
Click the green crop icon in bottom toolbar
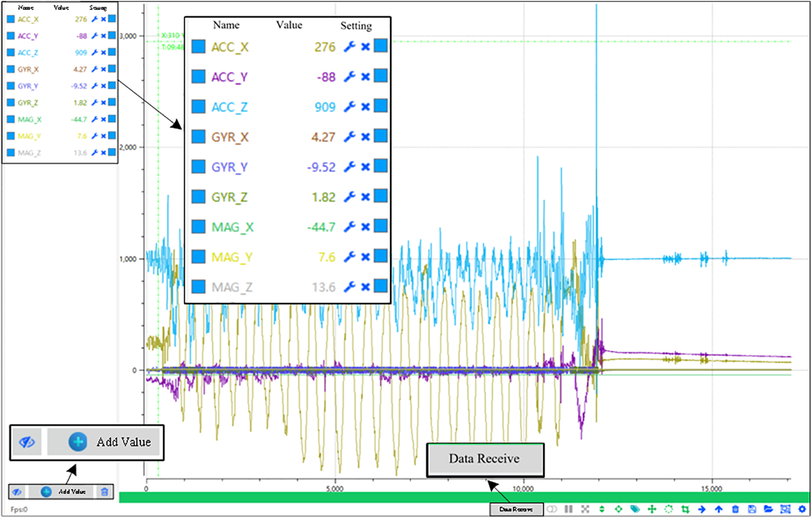point(685,509)
